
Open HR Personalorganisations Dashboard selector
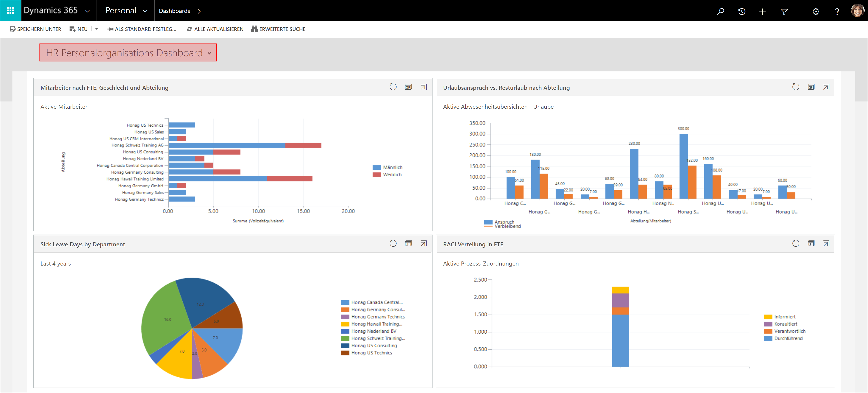coord(128,52)
